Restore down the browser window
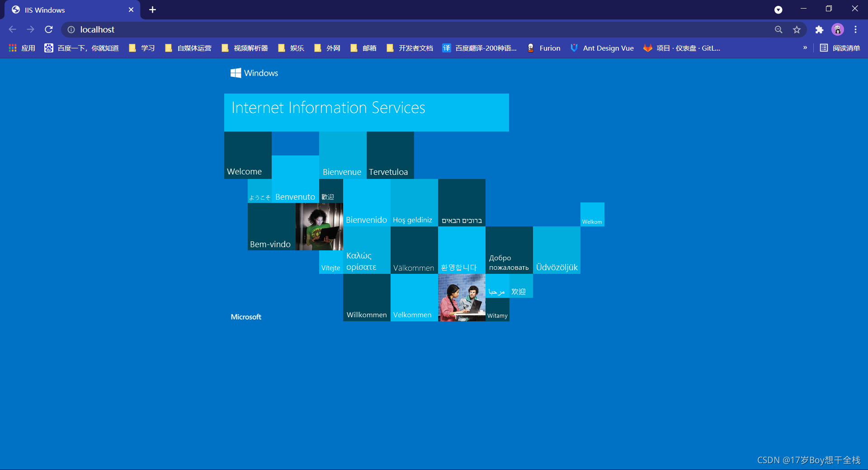The width and height of the screenshot is (868, 470). click(x=829, y=9)
